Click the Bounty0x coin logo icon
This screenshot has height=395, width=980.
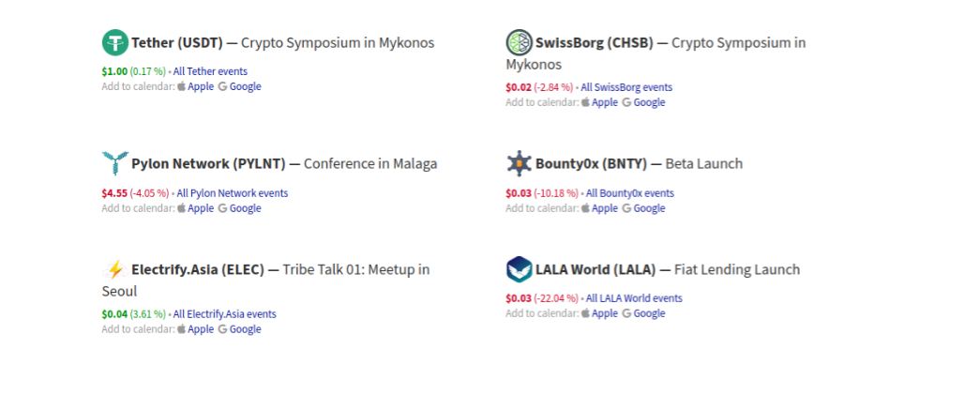pos(519,163)
